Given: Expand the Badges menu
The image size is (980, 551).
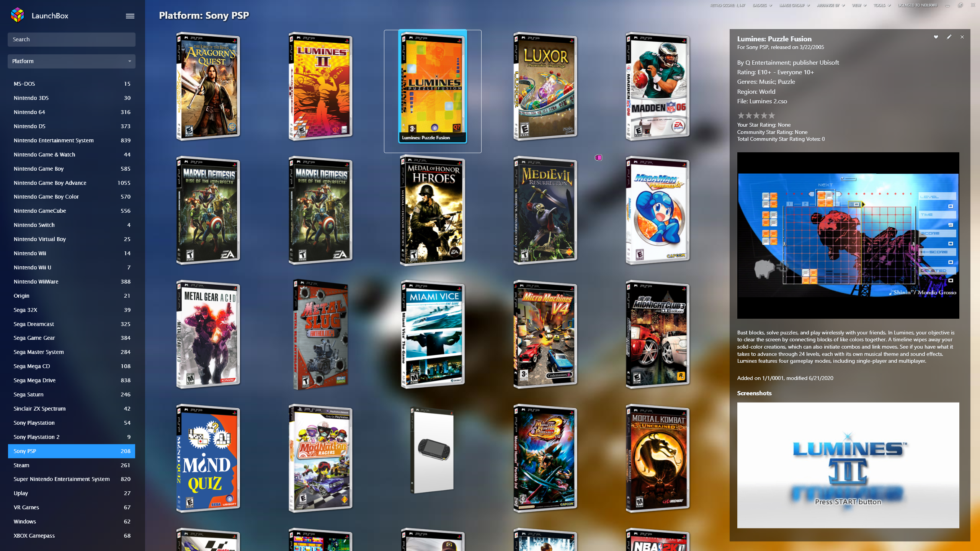Looking at the screenshot, I should click(762, 5).
